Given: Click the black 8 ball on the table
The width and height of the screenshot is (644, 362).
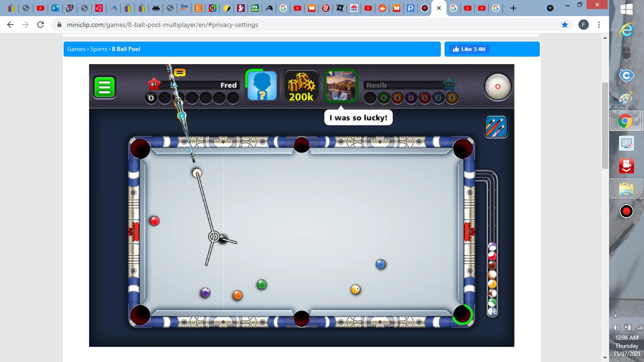Looking at the screenshot, I should 223,239.
